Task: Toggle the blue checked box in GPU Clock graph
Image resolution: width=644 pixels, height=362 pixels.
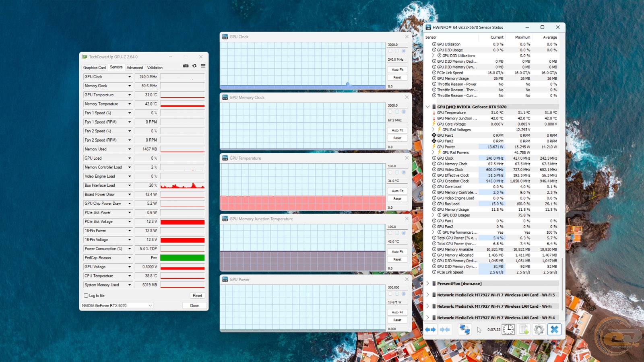Action: tap(404, 51)
